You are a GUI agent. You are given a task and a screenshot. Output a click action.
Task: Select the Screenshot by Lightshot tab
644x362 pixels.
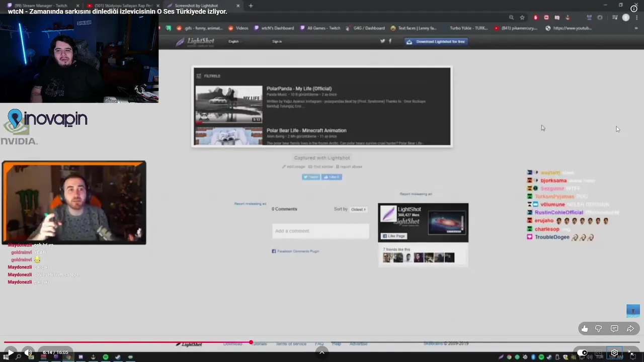[196, 6]
